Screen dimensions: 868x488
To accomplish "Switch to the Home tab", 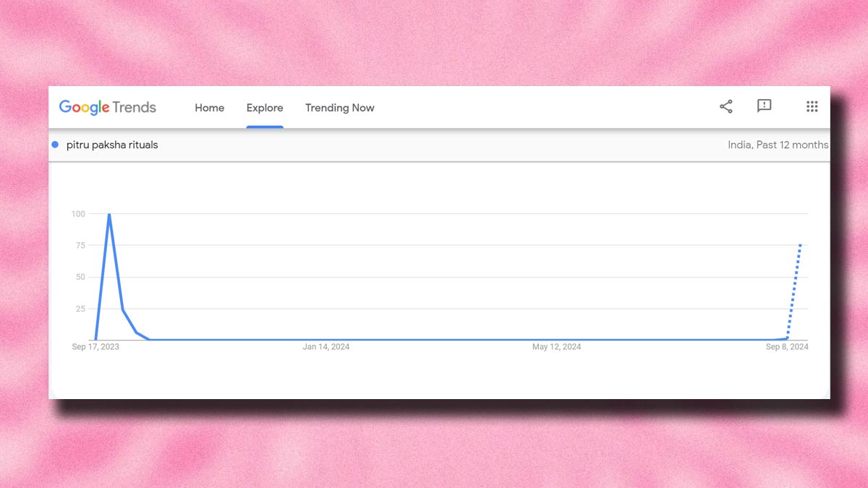I will [x=209, y=107].
